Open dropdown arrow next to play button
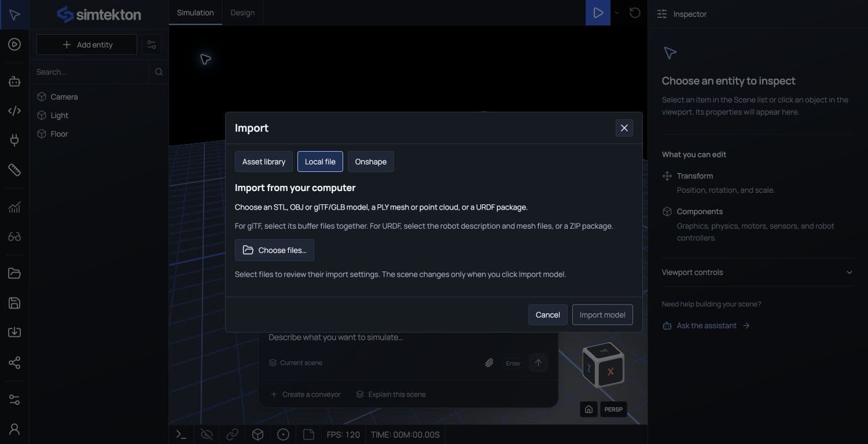Screen dimensions: 868x444 click(617, 13)
